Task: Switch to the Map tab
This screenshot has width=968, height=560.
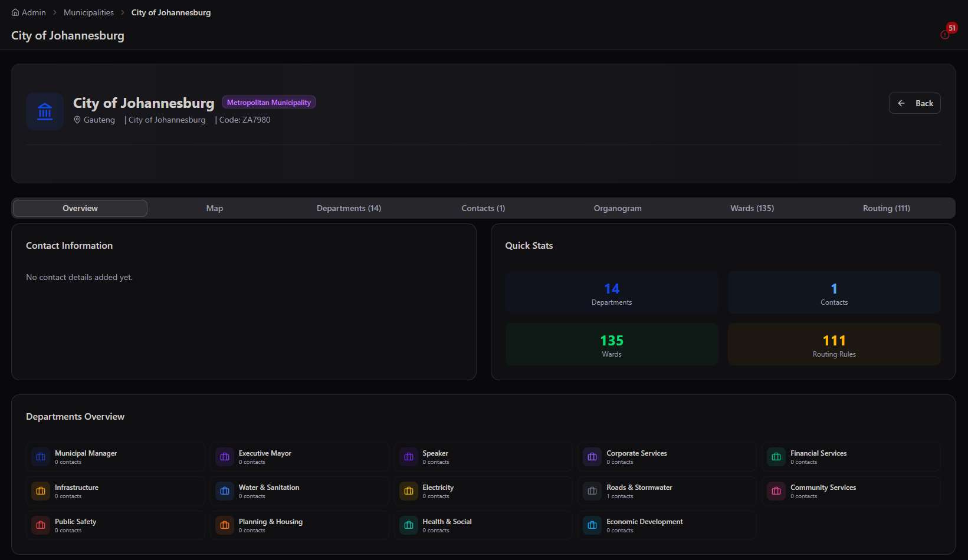Action: click(215, 208)
